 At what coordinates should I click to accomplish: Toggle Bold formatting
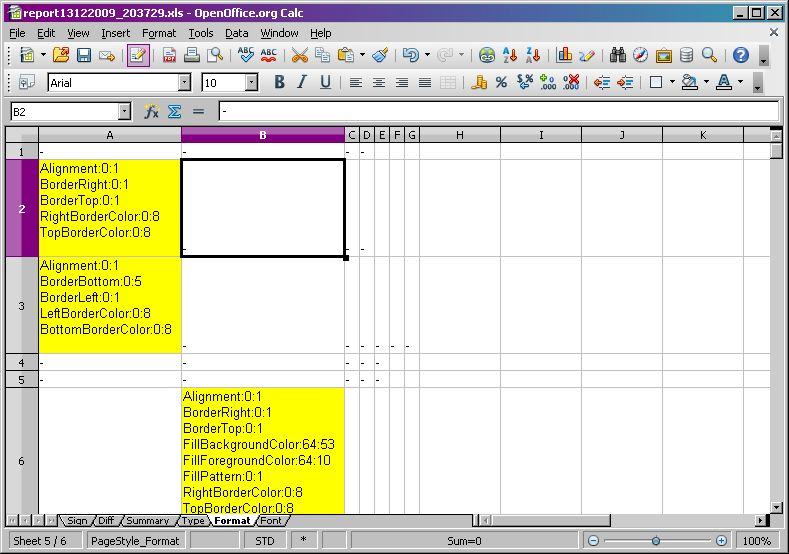[279, 83]
